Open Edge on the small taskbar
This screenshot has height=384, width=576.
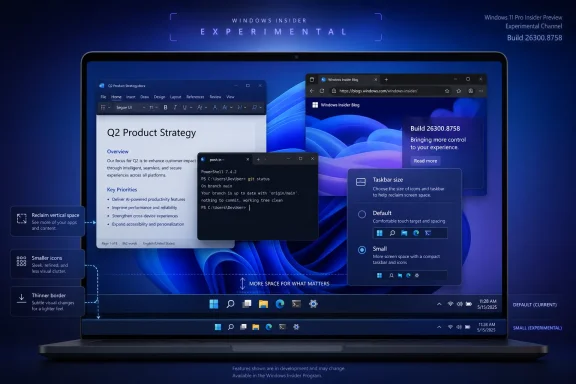coord(269,327)
